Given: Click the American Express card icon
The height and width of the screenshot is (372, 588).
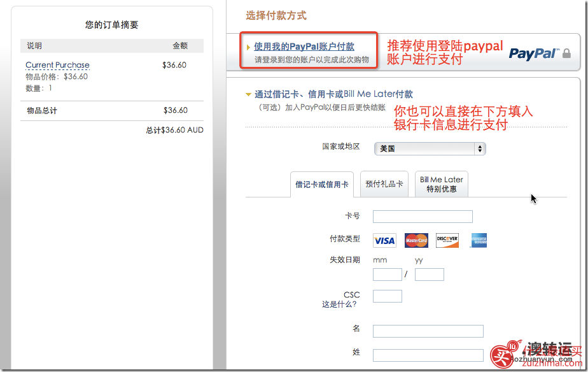Looking at the screenshot, I should tap(479, 240).
